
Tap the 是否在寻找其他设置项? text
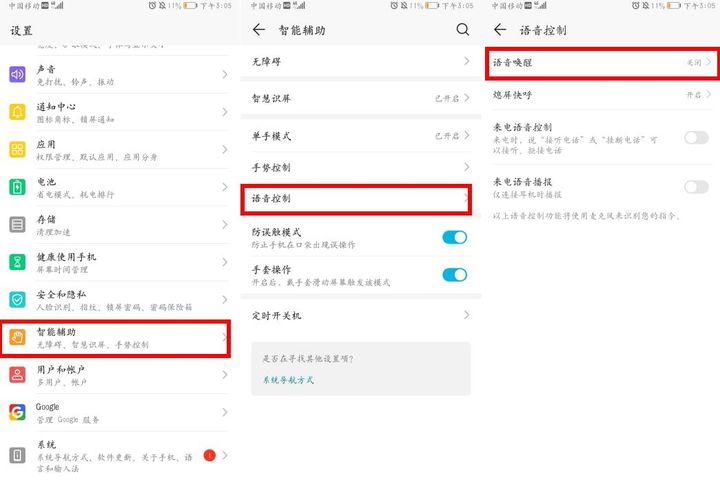[308, 359]
